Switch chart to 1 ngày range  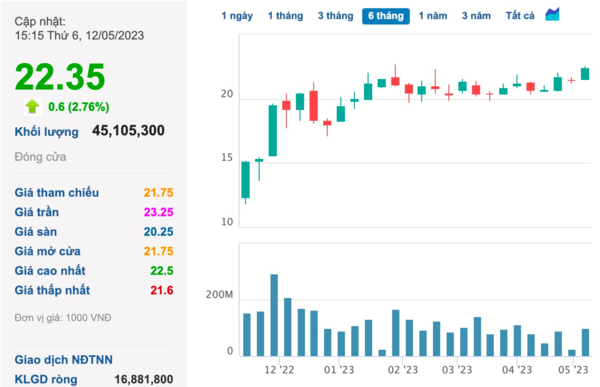(237, 16)
